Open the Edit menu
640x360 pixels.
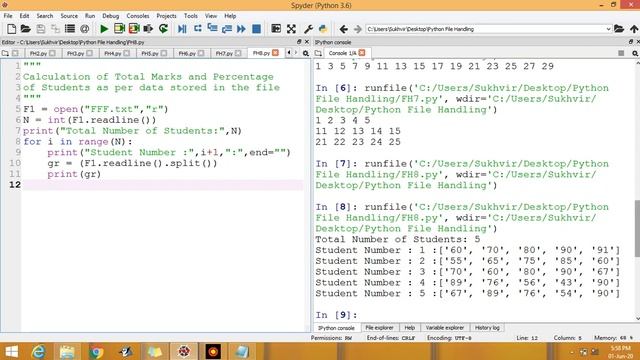pyautogui.click(x=24, y=16)
